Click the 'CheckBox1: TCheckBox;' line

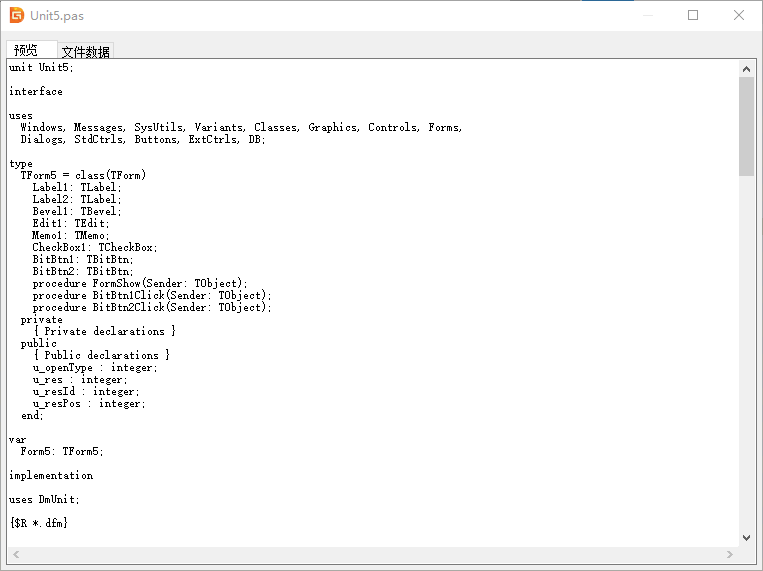95,247
